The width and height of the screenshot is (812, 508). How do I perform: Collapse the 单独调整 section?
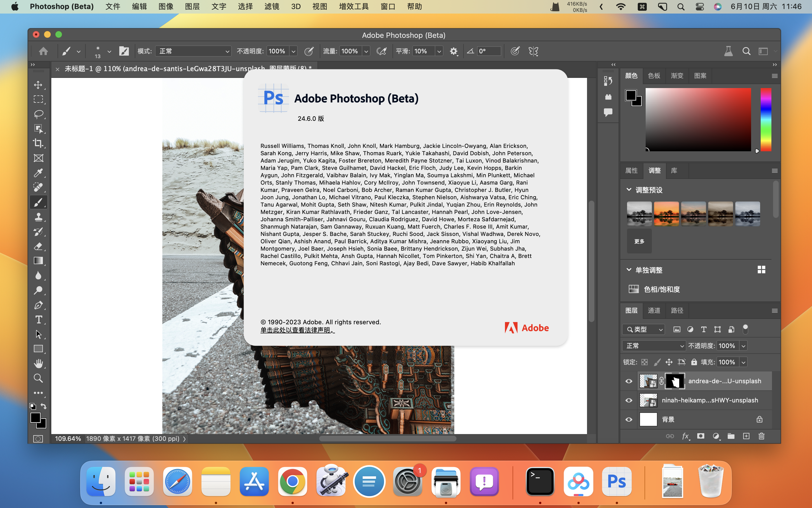(x=629, y=270)
